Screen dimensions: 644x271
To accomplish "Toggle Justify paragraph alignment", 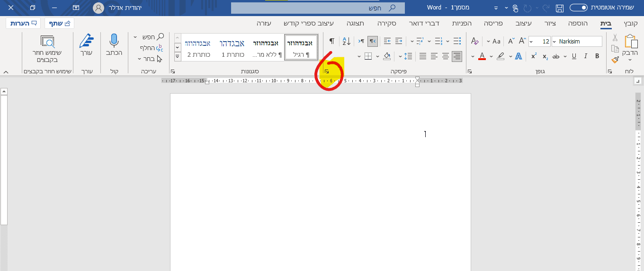I will [422, 56].
